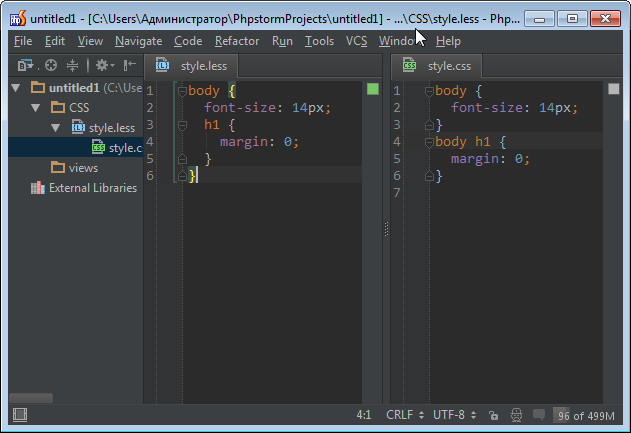The height and width of the screenshot is (433, 631).
Task: Click fold end marker on line 6 of style.less
Action: click(x=182, y=176)
